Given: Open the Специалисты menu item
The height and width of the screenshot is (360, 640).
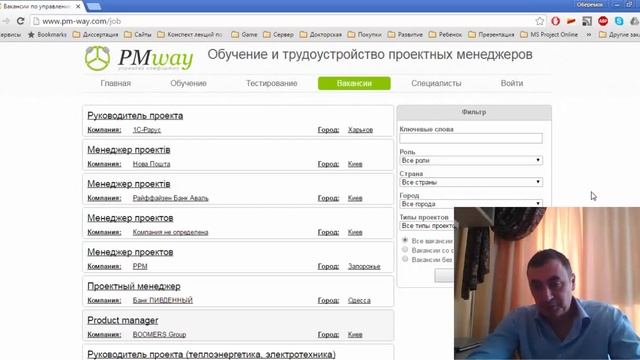Looking at the screenshot, I should click(436, 83).
